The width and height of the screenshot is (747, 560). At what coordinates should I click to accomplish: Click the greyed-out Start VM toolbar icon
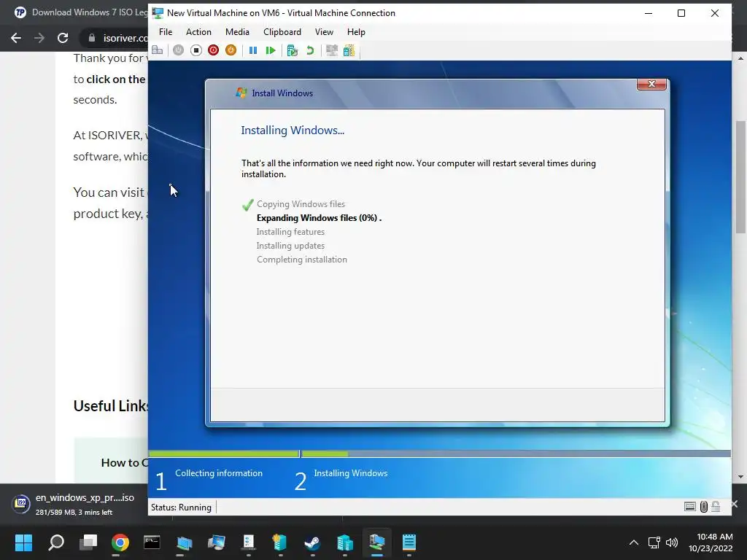[178, 50]
